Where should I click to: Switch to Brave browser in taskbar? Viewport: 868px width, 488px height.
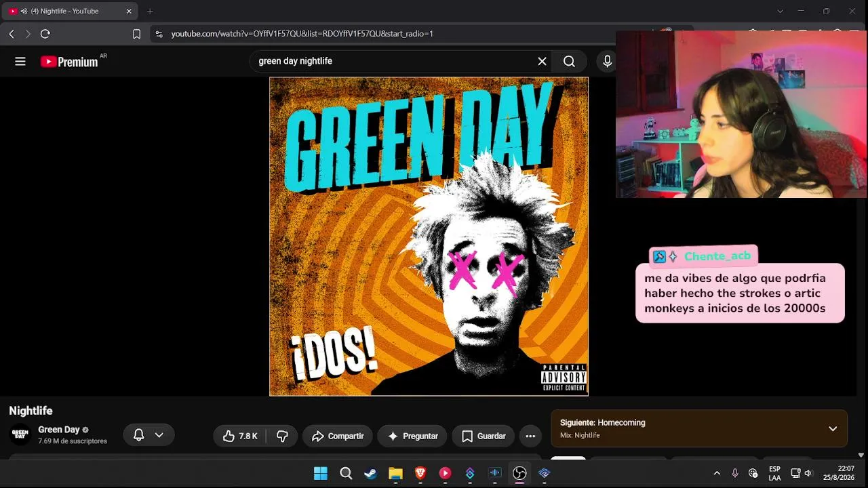click(x=420, y=473)
